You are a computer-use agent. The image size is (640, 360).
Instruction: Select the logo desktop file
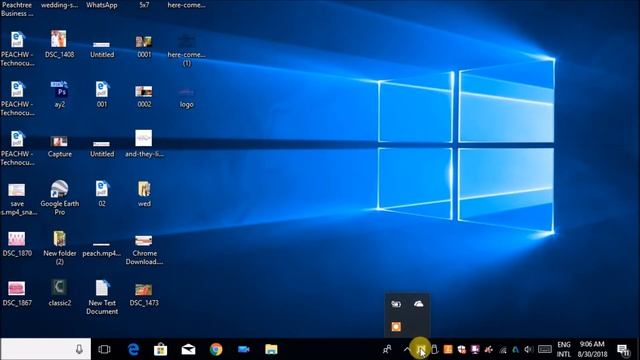pos(187,98)
